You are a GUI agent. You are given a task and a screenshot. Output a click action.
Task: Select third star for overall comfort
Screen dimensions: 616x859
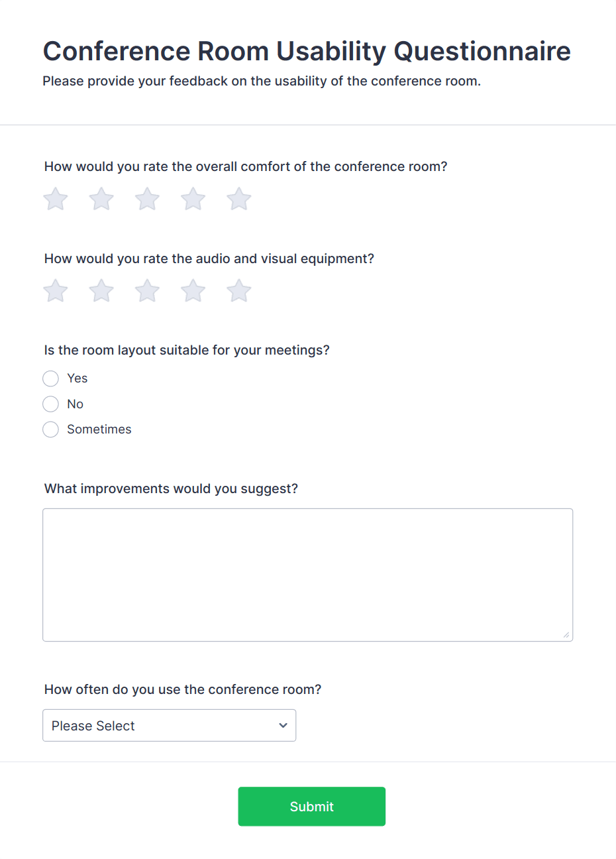(147, 199)
